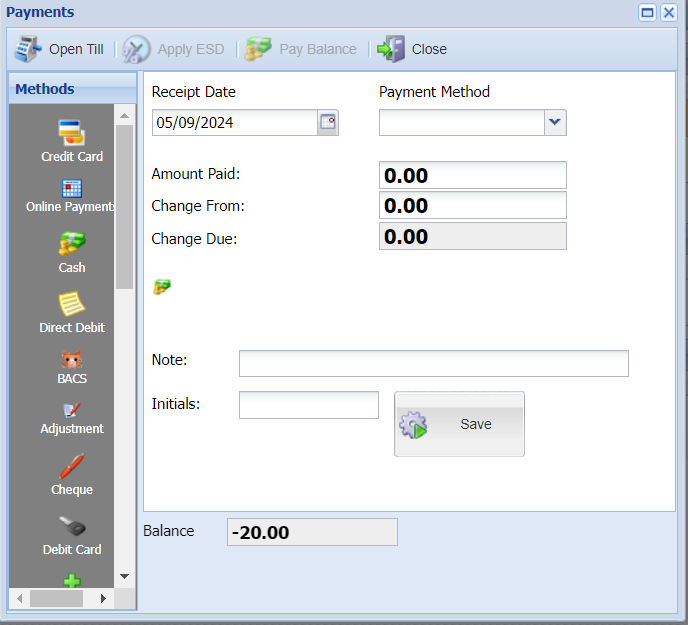Viewport: 688px width, 625px height.
Task: Click the left arrow of horizontal scrollbar
Action: tap(19, 598)
